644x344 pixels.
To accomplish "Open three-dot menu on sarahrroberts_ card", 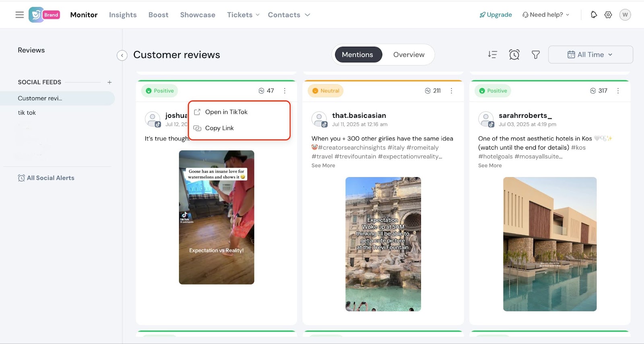I will [618, 91].
